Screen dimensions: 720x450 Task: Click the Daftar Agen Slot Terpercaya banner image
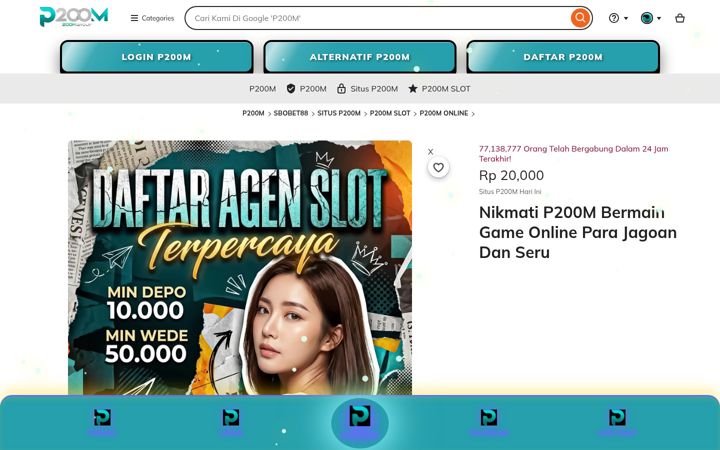coord(240,268)
